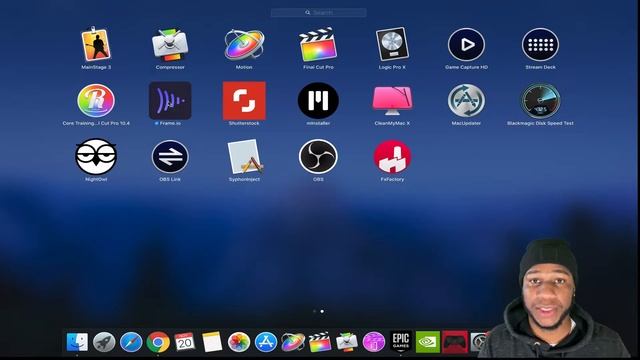Launch Final Cut Pro from Launchpad grid

coord(318,44)
